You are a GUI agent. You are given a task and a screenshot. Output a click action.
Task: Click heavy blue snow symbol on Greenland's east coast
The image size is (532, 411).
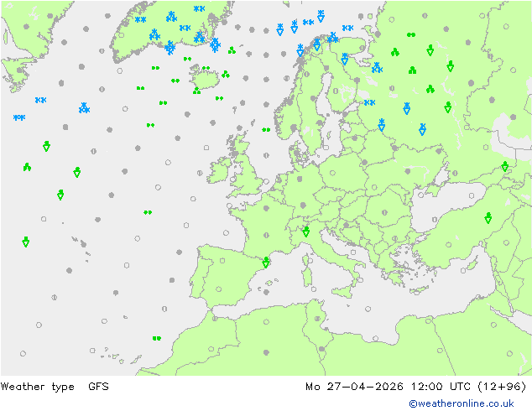tap(215, 44)
